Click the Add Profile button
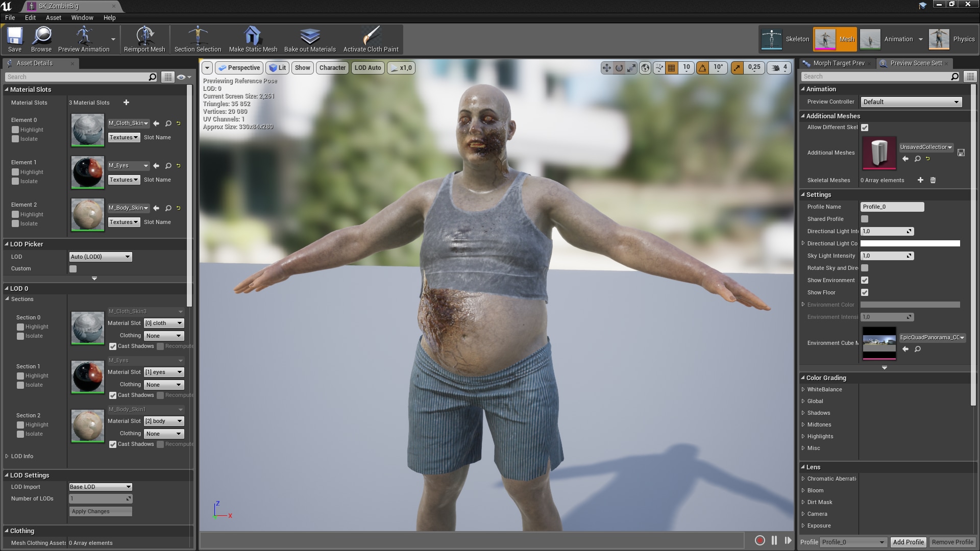980x551 pixels. click(x=908, y=542)
